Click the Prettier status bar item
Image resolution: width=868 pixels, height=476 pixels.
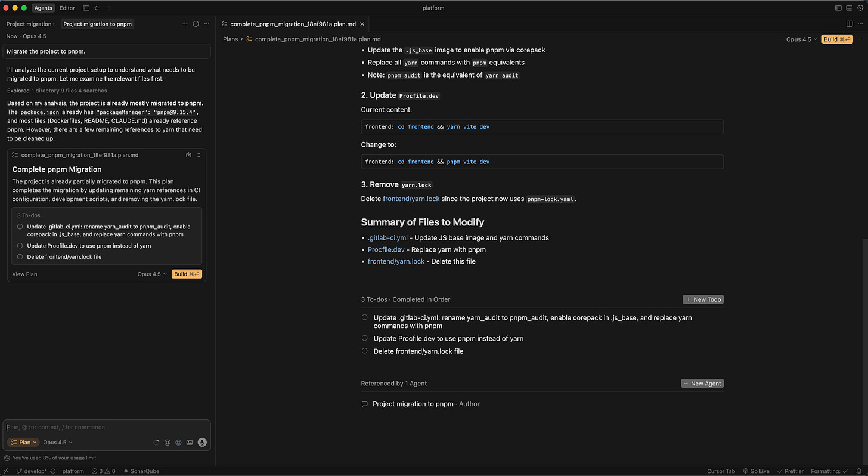click(x=790, y=471)
